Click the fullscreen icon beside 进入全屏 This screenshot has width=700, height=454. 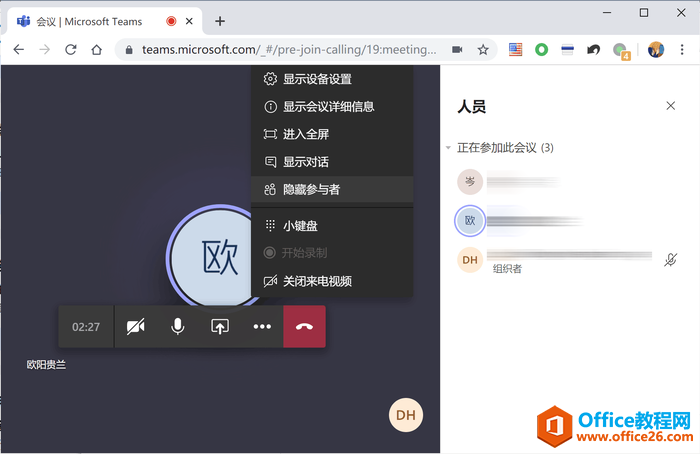[x=270, y=134]
